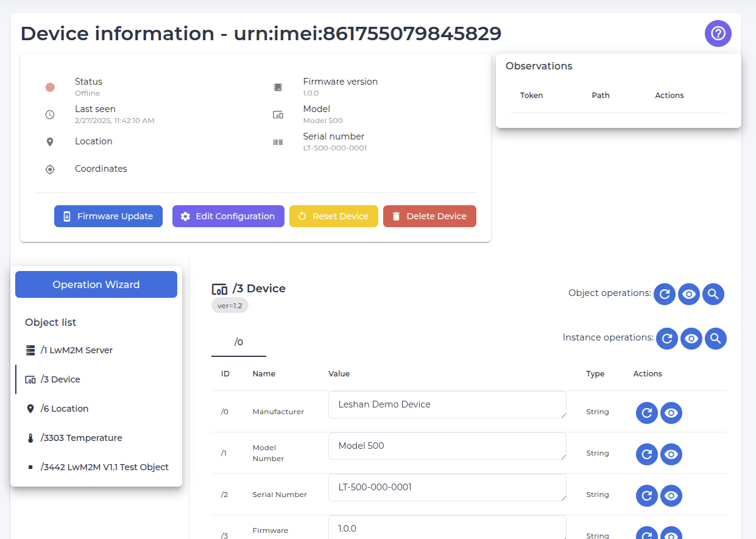Image resolution: width=756 pixels, height=539 pixels.
Task: Read the Manufacturer resource value
Action: [647, 413]
